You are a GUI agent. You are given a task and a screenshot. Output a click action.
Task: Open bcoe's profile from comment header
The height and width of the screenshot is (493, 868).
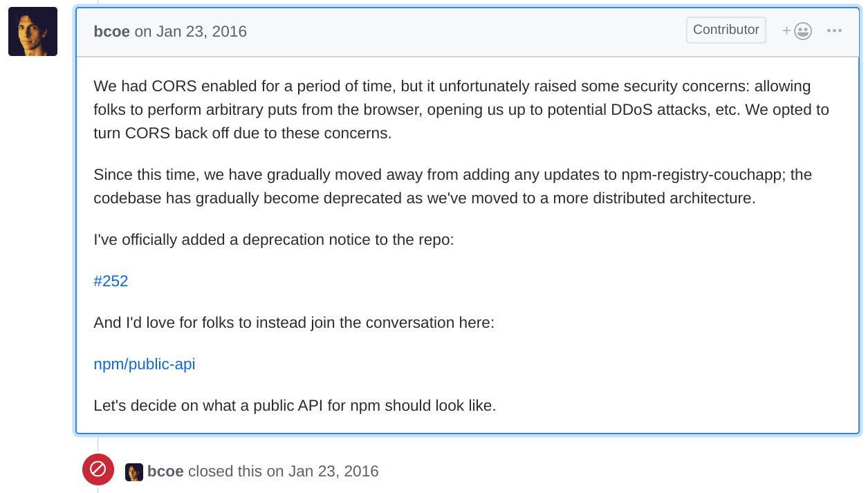[x=112, y=32]
